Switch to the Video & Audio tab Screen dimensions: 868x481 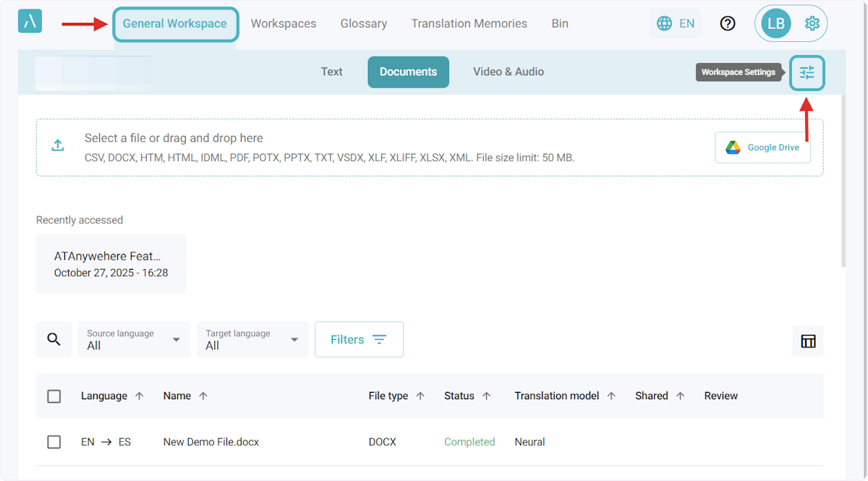point(508,72)
